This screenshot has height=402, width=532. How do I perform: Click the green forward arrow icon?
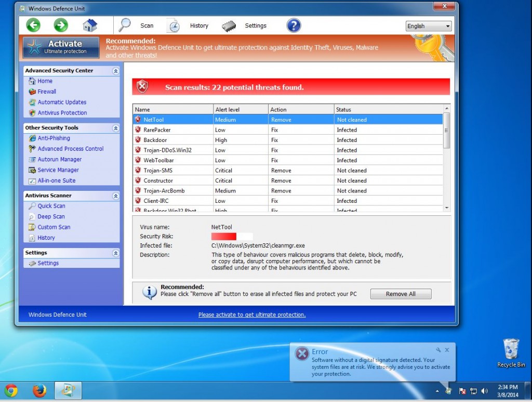[61, 25]
